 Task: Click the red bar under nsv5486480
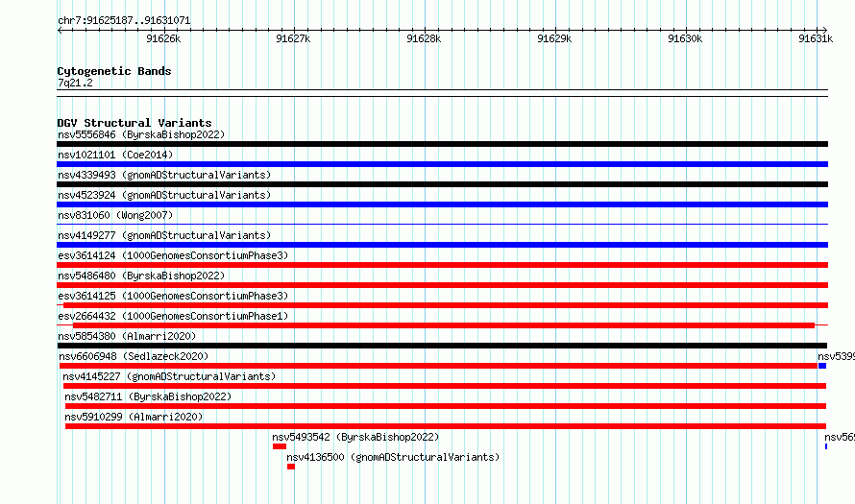(x=442, y=285)
